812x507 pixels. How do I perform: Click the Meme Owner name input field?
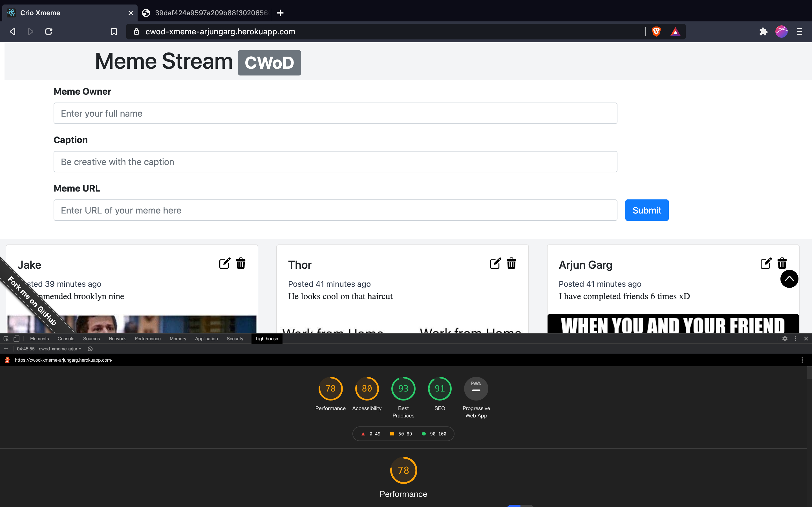pyautogui.click(x=335, y=113)
